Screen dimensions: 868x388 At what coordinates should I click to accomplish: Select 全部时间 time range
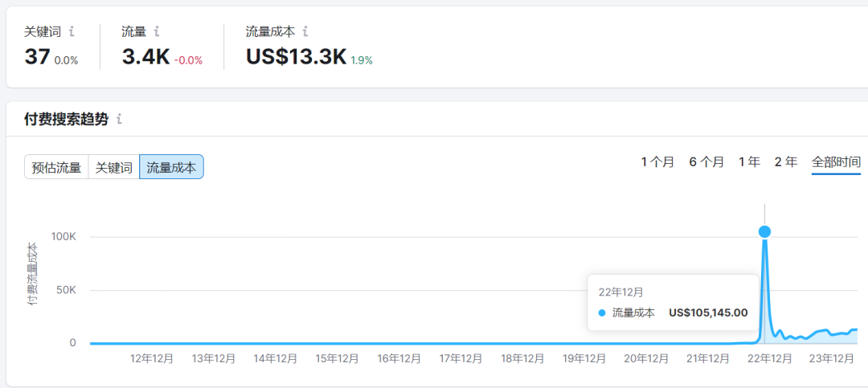pyautogui.click(x=836, y=161)
